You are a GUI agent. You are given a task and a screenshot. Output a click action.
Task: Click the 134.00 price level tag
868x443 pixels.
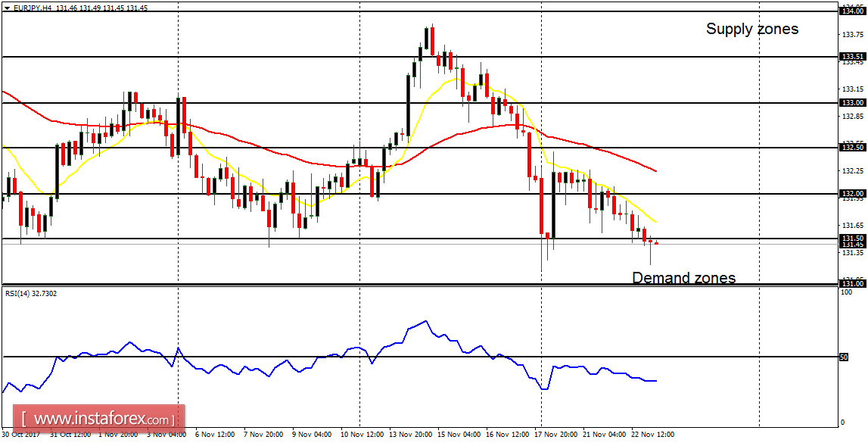click(x=853, y=11)
